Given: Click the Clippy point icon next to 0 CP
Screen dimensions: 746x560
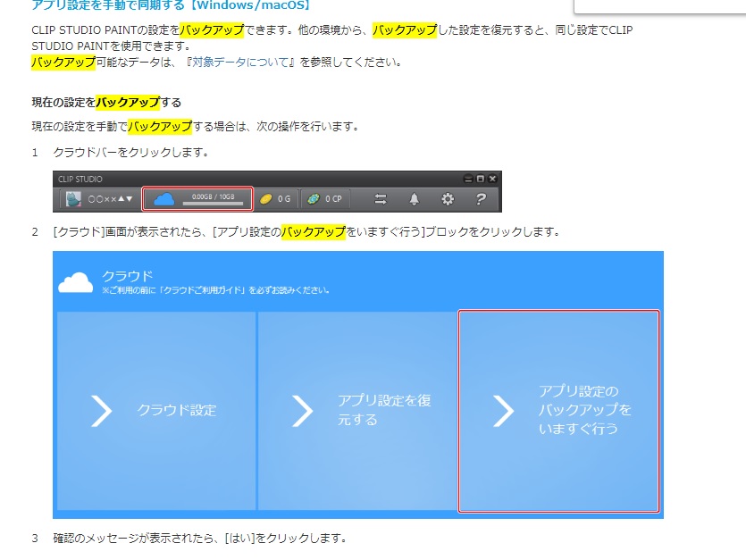Looking at the screenshot, I should [x=314, y=199].
